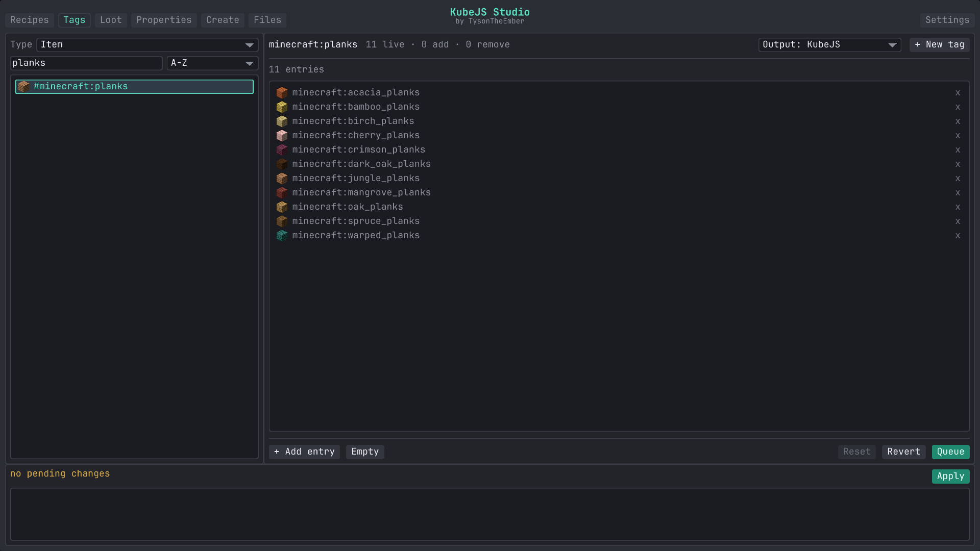
Task: Click the minecraft:planks tag header title
Action: (313, 45)
